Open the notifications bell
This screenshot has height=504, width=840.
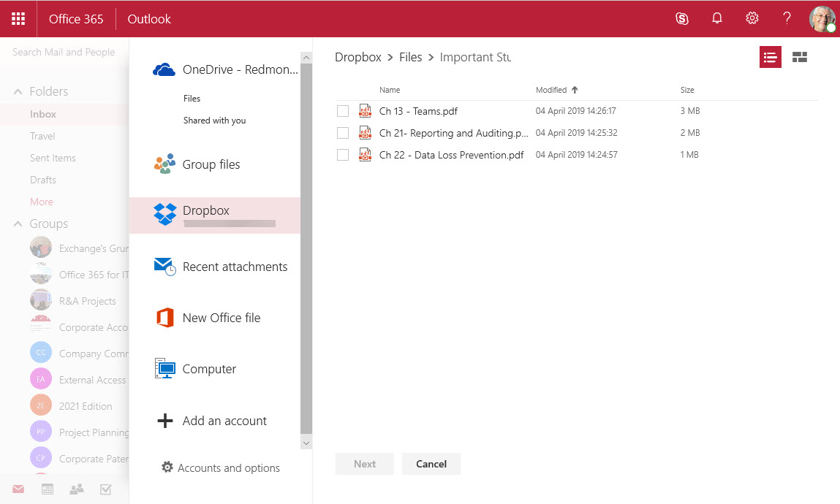(716, 19)
